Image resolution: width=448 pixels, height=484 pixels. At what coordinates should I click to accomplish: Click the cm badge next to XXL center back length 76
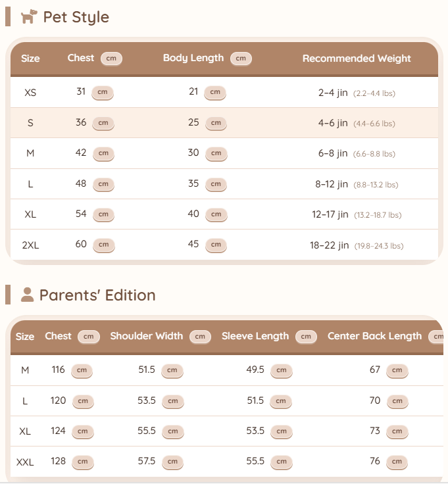[x=397, y=462]
